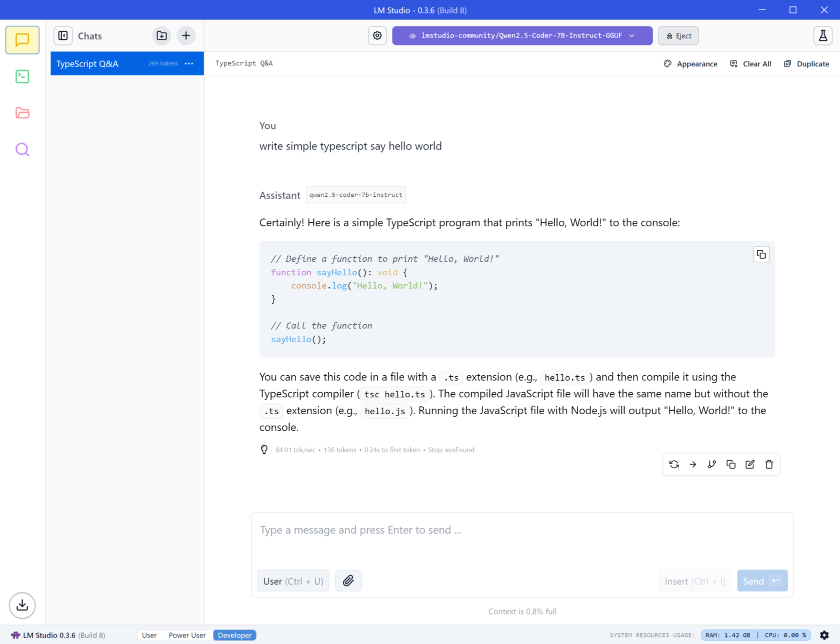Continue the assistant message with arrow
The width and height of the screenshot is (840, 644).
click(693, 464)
